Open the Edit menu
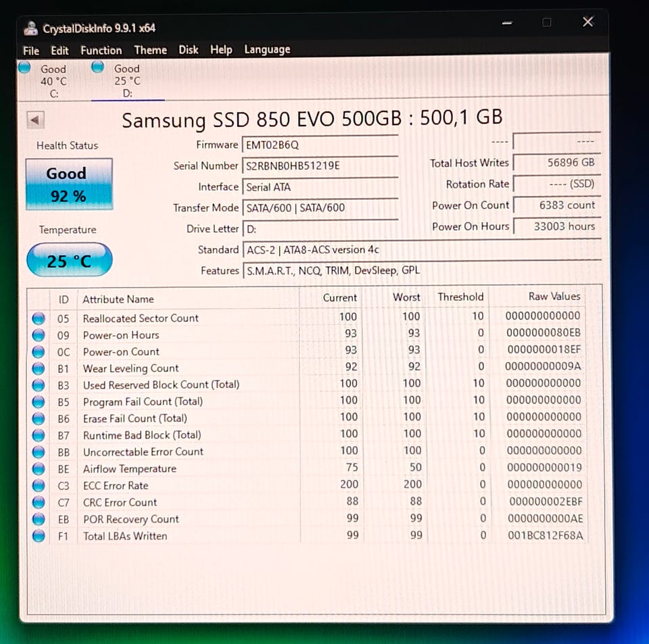This screenshot has width=649, height=644. (59, 51)
